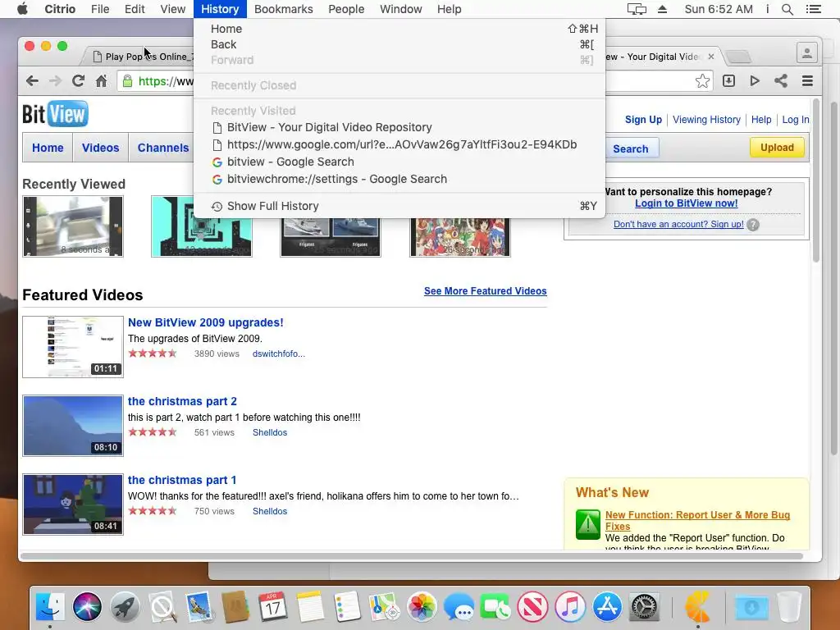Viewport: 840px width, 630px height.
Task: Open iTunes music icon in dock
Action: click(570, 606)
